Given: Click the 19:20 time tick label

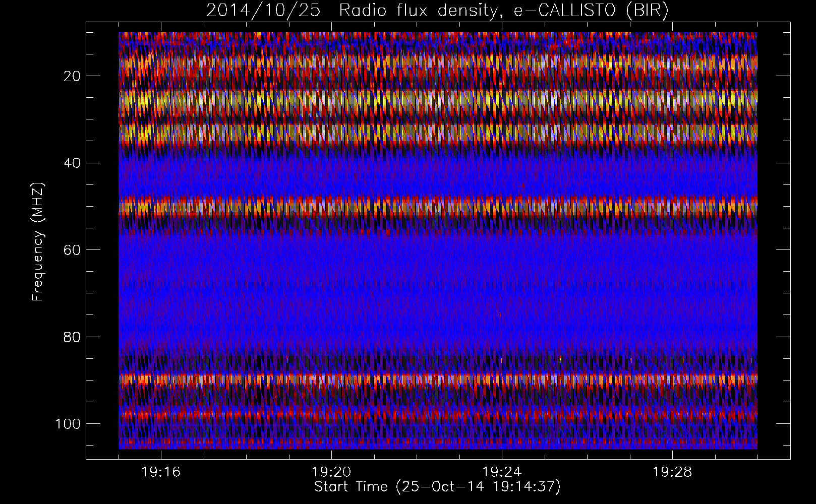Looking at the screenshot, I should point(331,472).
